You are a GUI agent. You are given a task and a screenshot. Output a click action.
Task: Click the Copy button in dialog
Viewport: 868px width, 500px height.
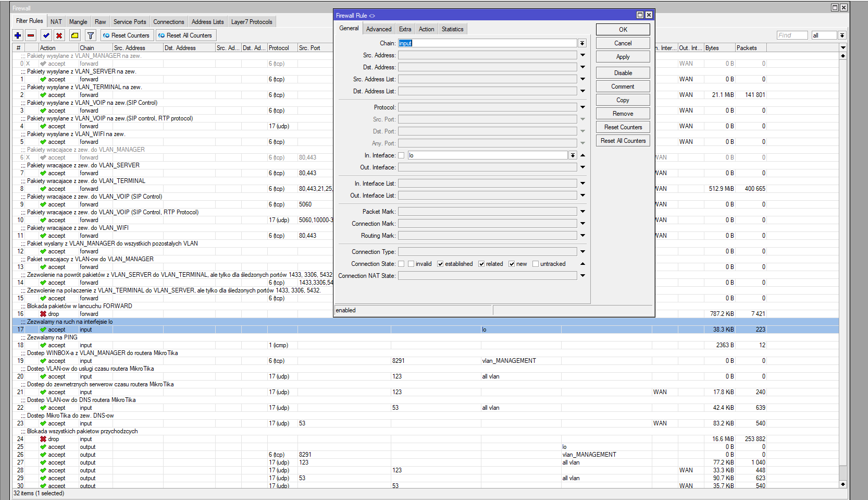point(623,100)
